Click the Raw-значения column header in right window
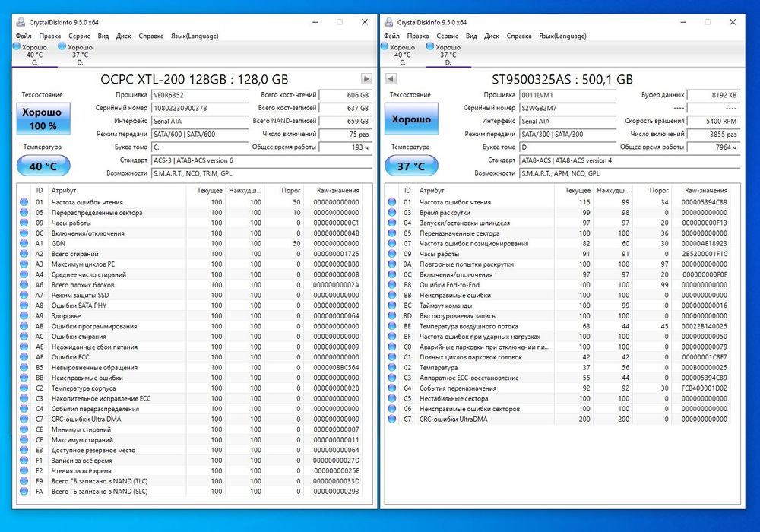 (x=706, y=191)
